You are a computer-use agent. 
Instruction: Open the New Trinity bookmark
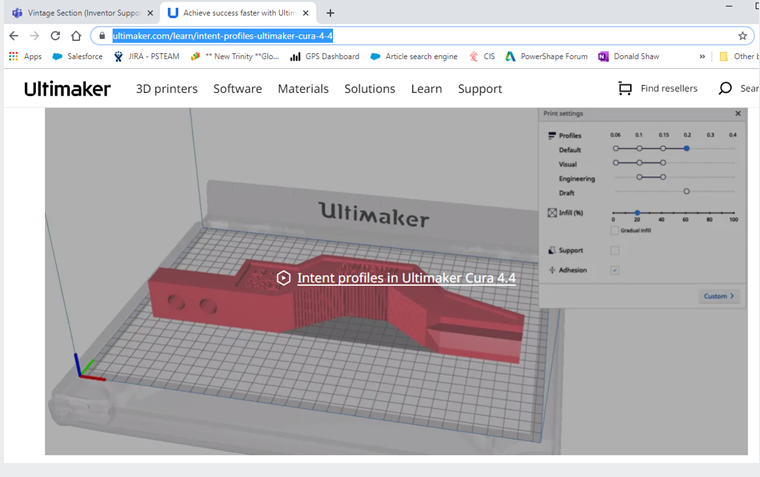[235, 56]
